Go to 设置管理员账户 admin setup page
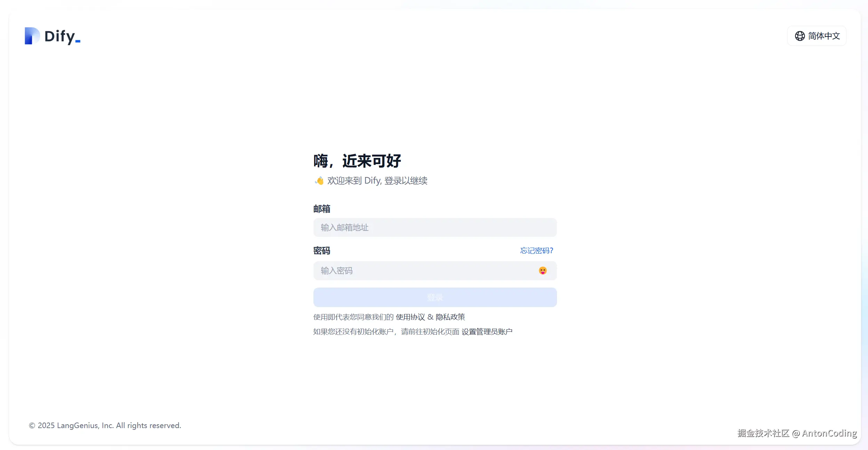 point(487,331)
